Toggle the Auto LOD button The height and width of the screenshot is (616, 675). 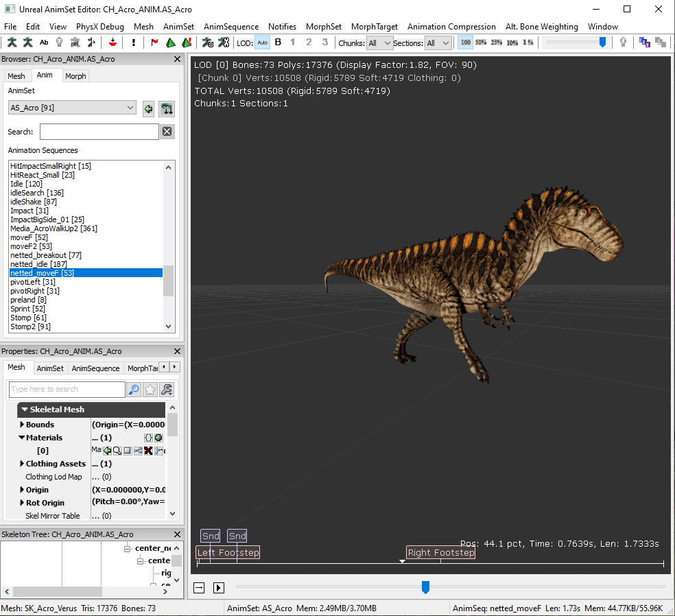[x=263, y=43]
